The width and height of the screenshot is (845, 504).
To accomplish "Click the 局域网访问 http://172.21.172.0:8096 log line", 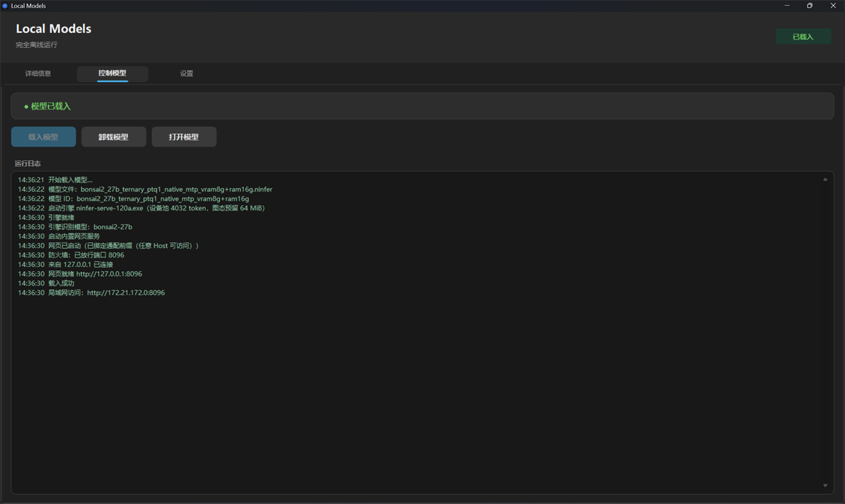I will point(92,293).
